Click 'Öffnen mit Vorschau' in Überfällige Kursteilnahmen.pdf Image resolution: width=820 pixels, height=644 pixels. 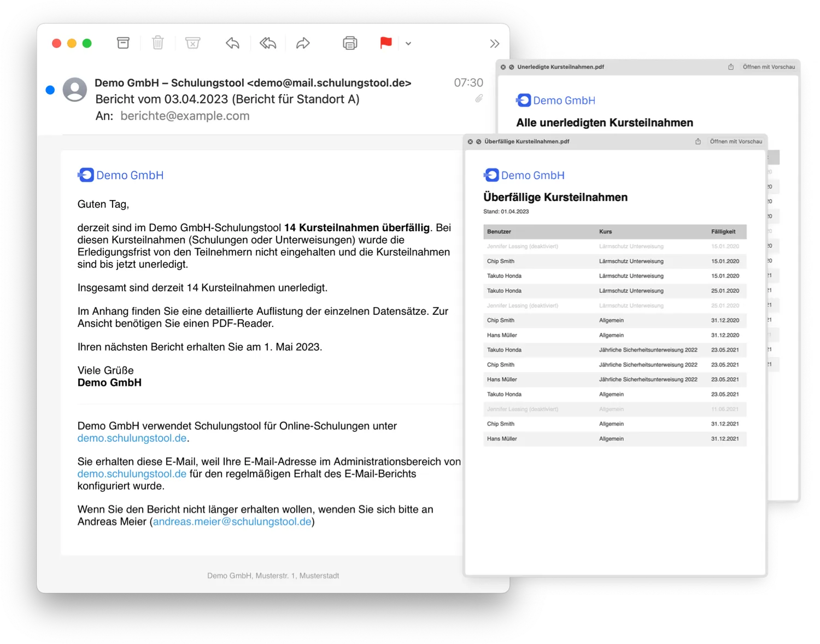pyautogui.click(x=736, y=142)
